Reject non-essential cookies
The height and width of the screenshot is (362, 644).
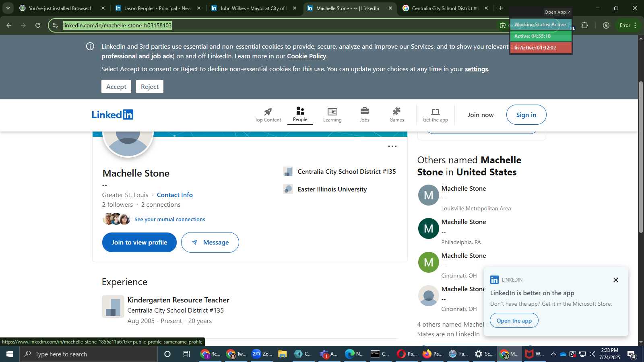pos(150,86)
